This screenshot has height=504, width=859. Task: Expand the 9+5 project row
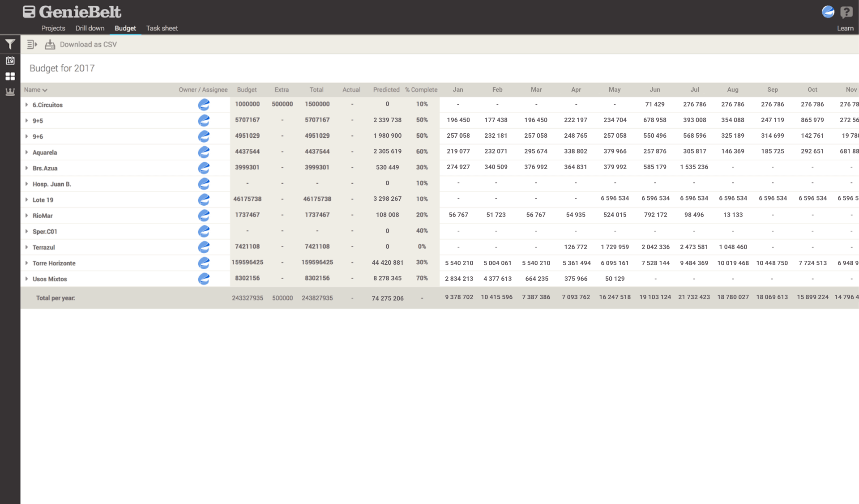[27, 120]
